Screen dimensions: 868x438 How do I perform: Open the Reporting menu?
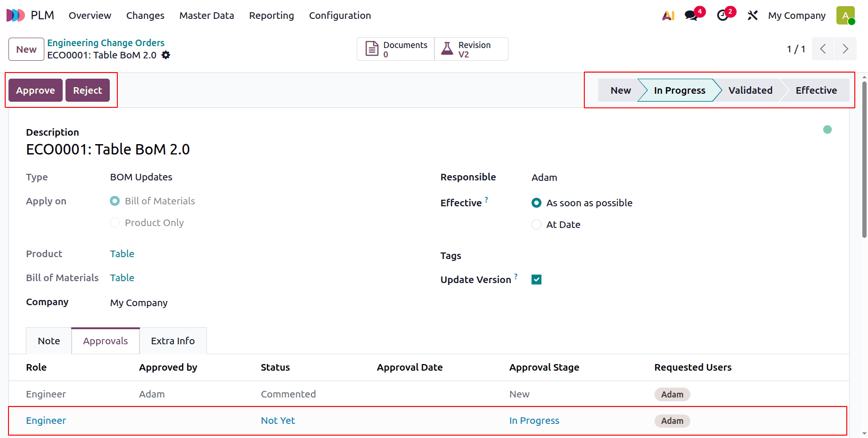coord(271,16)
